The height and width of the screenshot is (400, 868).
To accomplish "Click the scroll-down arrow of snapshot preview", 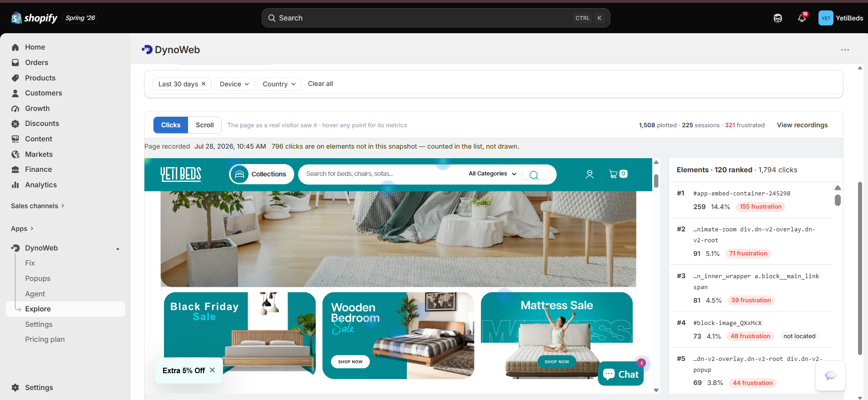I will [656, 390].
